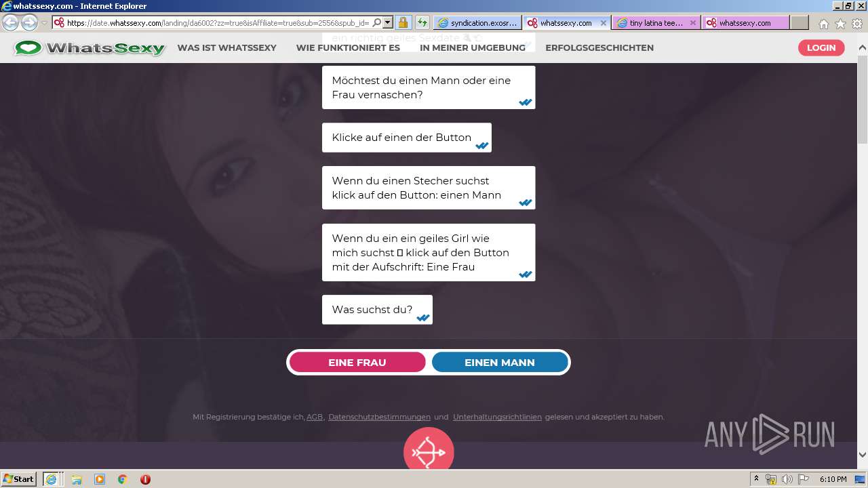Viewport: 868px width, 488px height.
Task: Click the network tray icon
Action: [x=771, y=479]
